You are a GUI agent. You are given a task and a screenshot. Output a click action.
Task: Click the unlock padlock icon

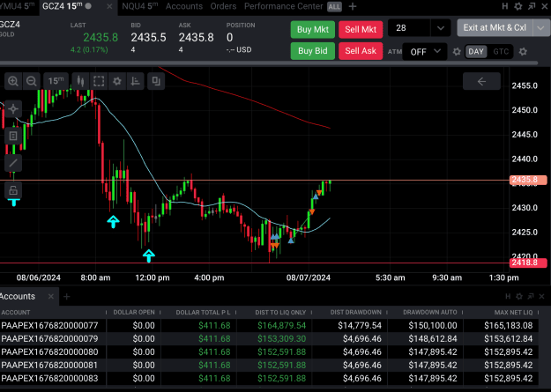13,190
